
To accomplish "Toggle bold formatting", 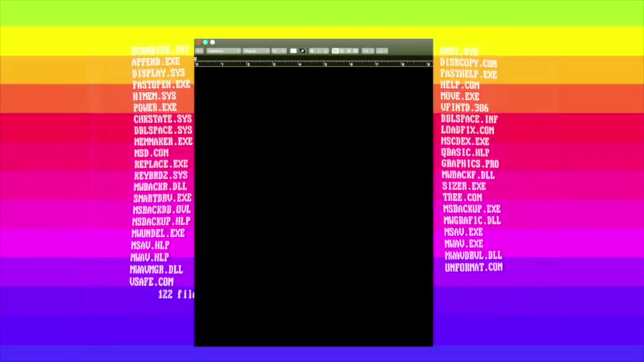I will click(x=312, y=51).
